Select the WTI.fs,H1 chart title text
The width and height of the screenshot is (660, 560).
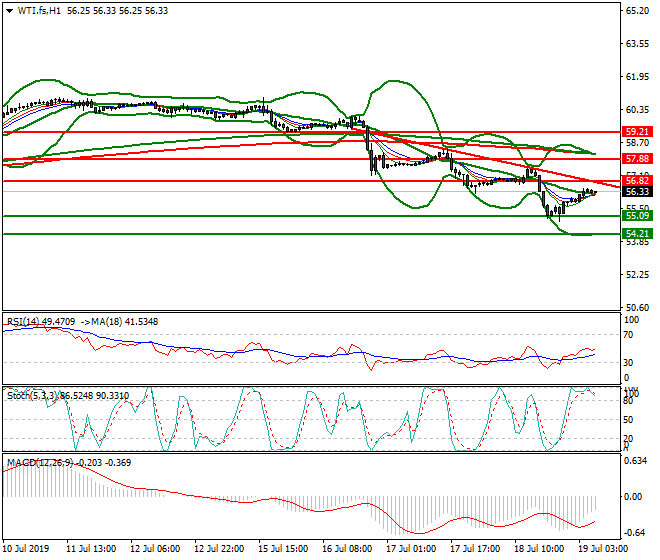39,11
